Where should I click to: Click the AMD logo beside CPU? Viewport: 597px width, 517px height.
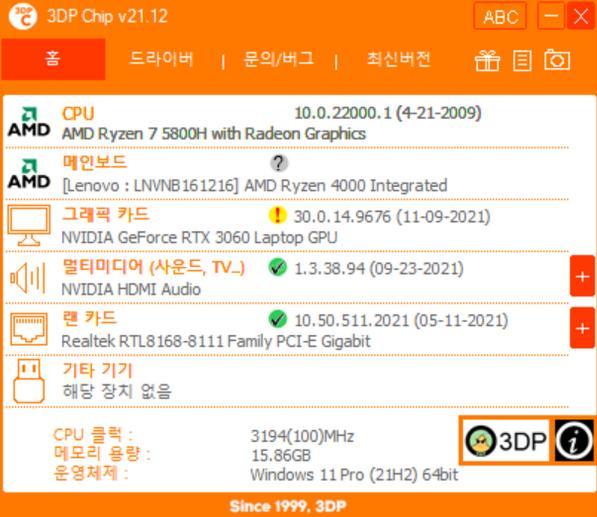click(29, 122)
